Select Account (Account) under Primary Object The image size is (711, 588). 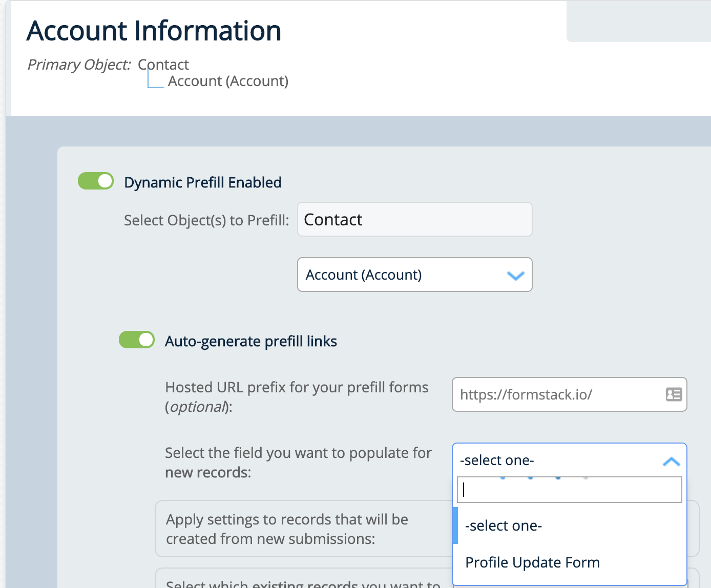228,81
